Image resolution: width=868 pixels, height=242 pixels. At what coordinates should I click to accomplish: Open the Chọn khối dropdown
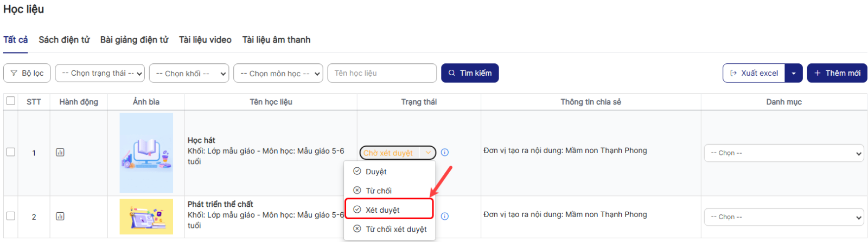pyautogui.click(x=189, y=73)
